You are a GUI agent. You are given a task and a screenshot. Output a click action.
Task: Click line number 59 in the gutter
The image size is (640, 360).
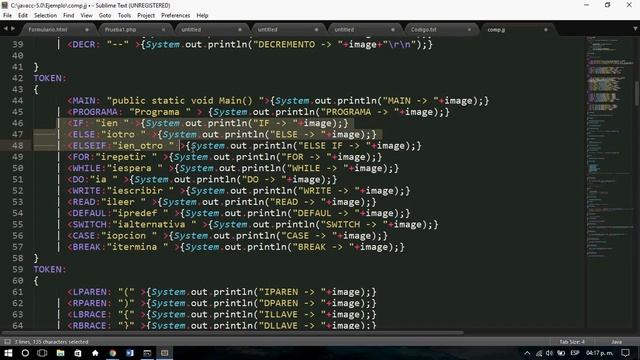click(18, 269)
